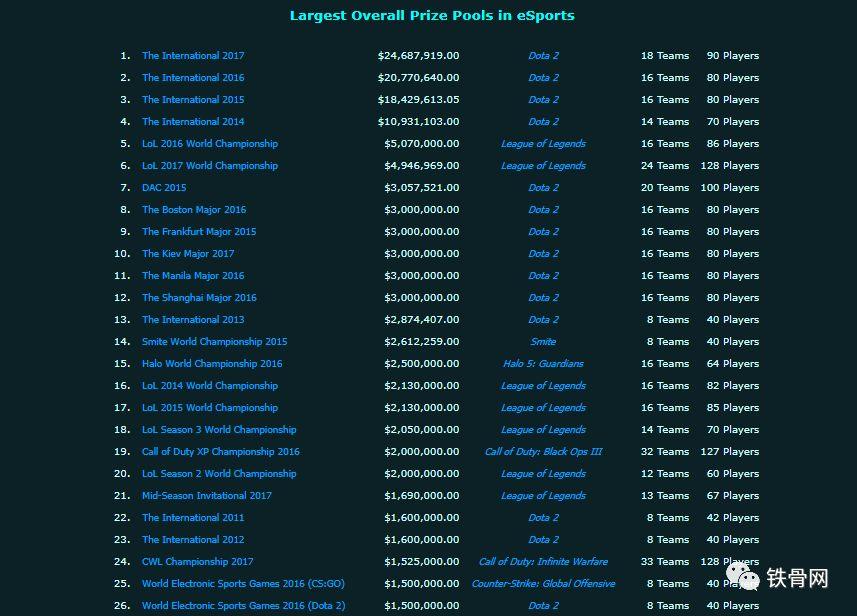This screenshot has width=857, height=616.
Task: Visit The Shanghai Major 2016 page
Action: (199, 297)
